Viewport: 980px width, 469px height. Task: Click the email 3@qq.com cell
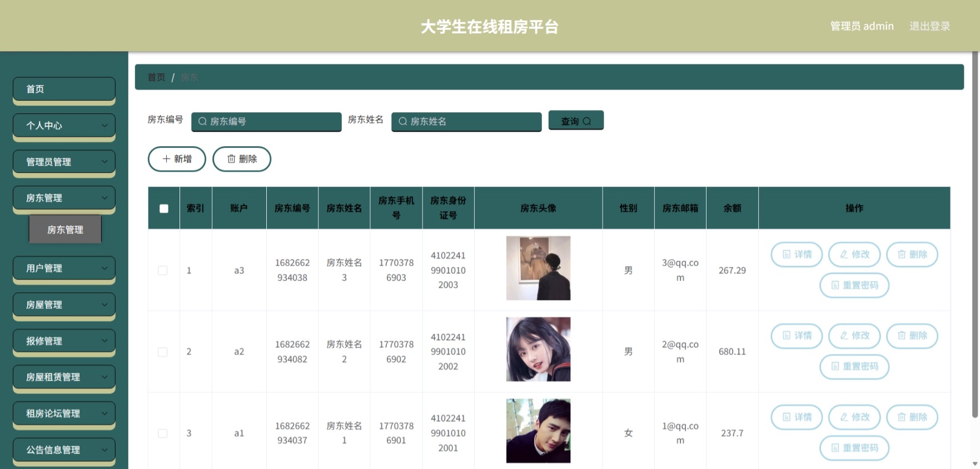pos(680,271)
